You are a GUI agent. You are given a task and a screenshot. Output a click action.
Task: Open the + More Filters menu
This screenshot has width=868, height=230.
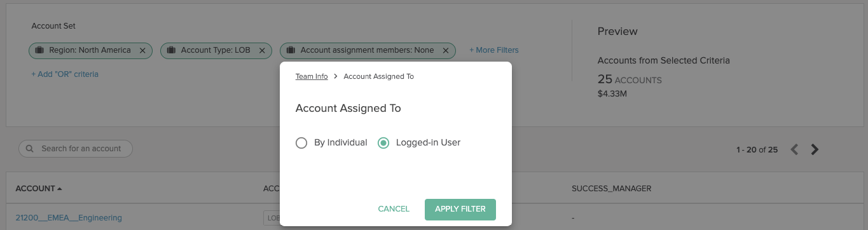494,50
